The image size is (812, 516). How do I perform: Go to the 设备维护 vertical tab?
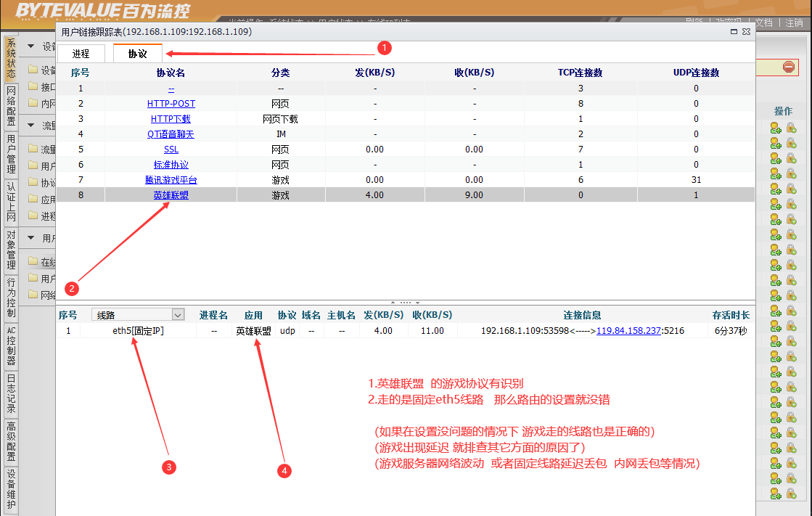[x=11, y=490]
